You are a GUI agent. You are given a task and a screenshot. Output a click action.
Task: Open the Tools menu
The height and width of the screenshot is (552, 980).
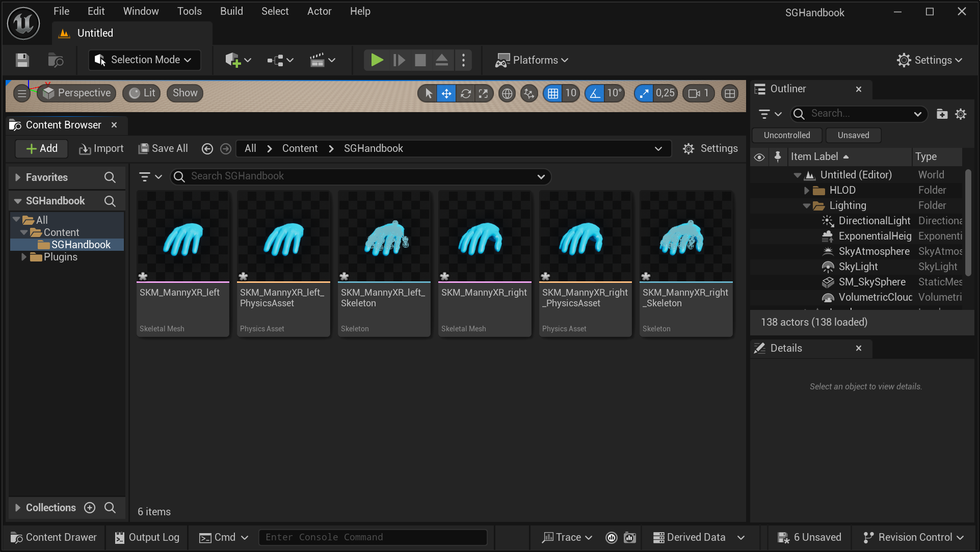coord(189,11)
